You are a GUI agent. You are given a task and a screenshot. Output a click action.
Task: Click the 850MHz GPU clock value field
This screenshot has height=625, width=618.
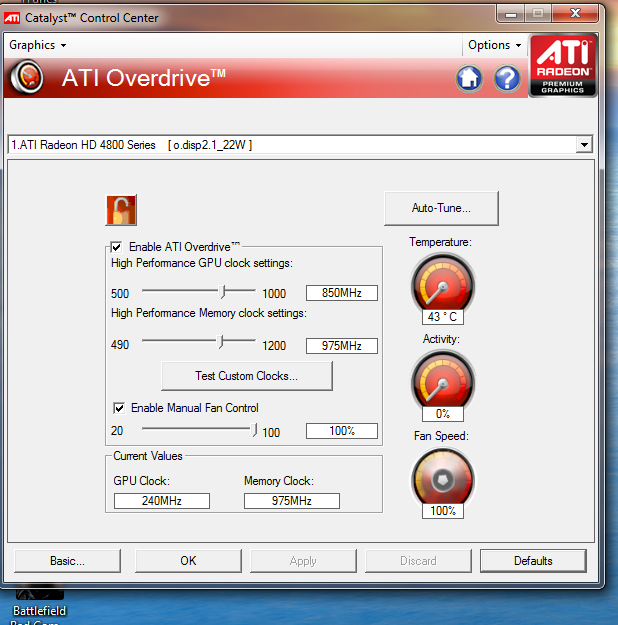pyautogui.click(x=342, y=293)
